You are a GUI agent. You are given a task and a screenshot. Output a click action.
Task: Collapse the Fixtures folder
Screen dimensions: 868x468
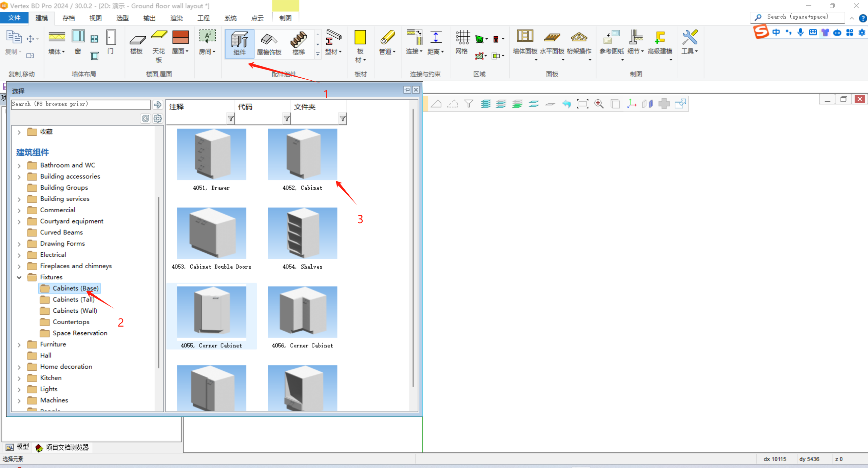tap(19, 277)
